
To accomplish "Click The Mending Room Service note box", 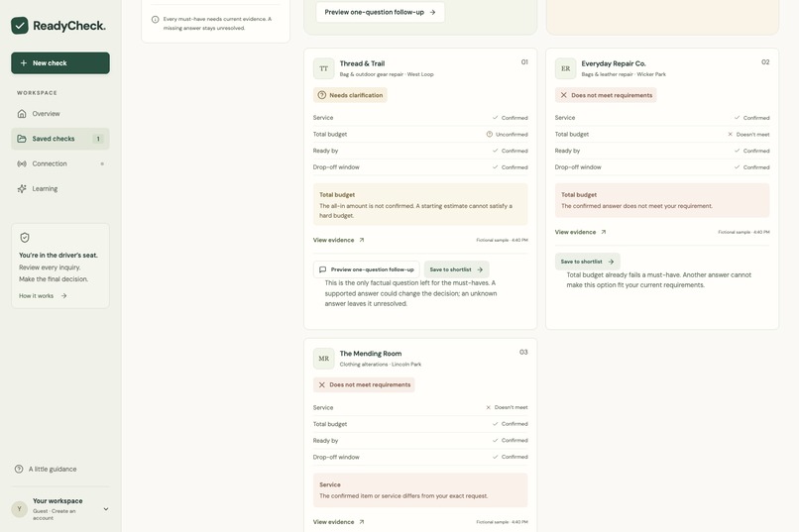I will pos(420,489).
